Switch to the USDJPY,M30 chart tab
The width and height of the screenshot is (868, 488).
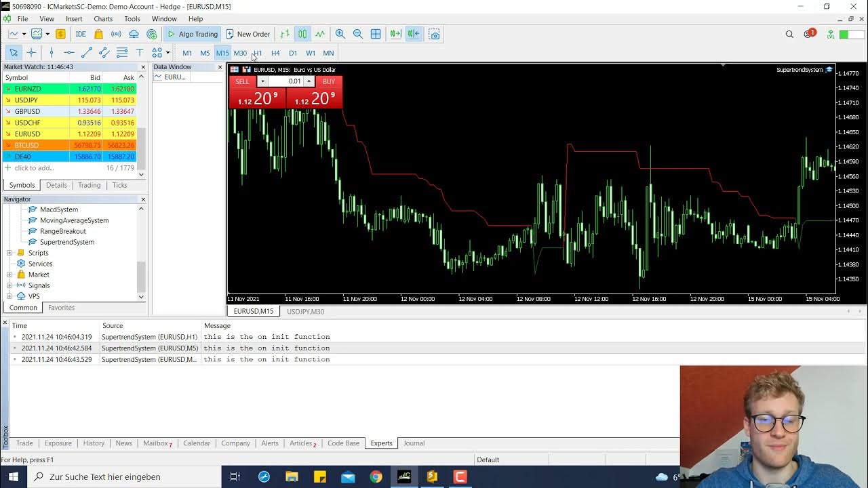tap(305, 312)
